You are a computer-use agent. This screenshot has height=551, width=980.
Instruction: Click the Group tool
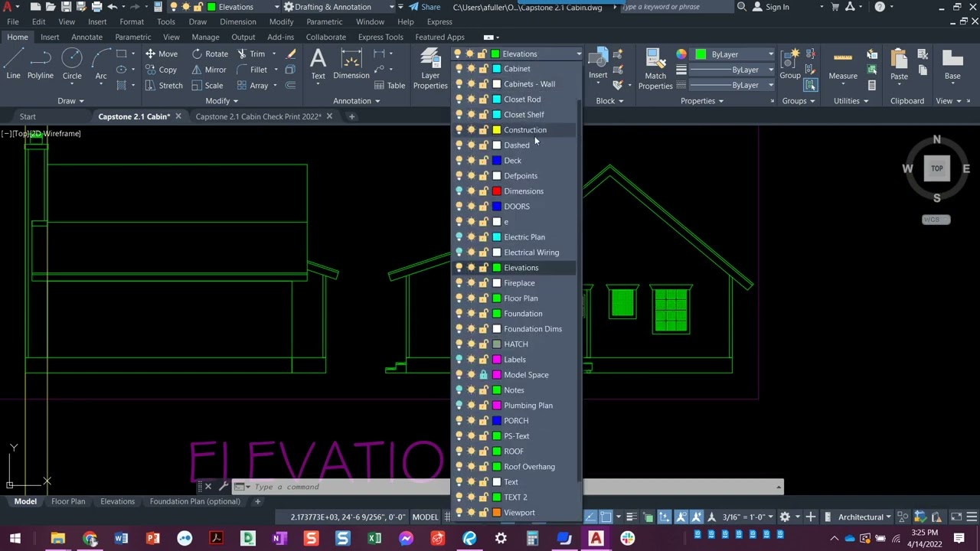click(790, 64)
